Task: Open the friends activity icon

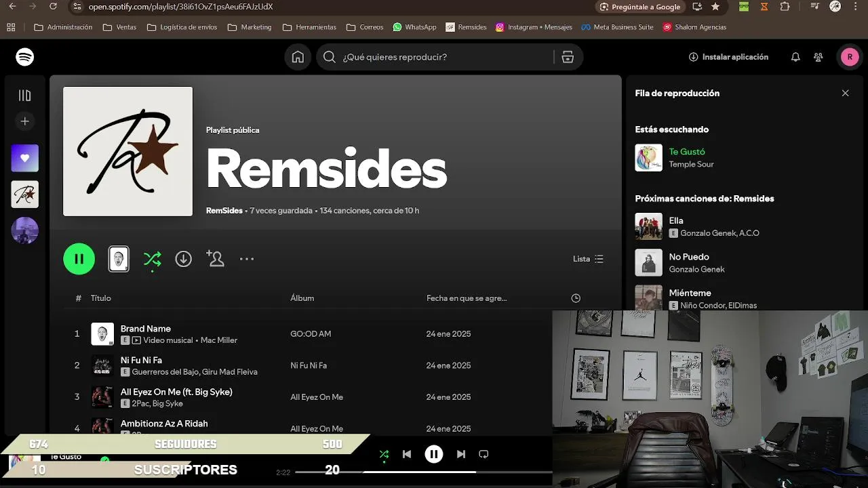Action: click(x=818, y=57)
